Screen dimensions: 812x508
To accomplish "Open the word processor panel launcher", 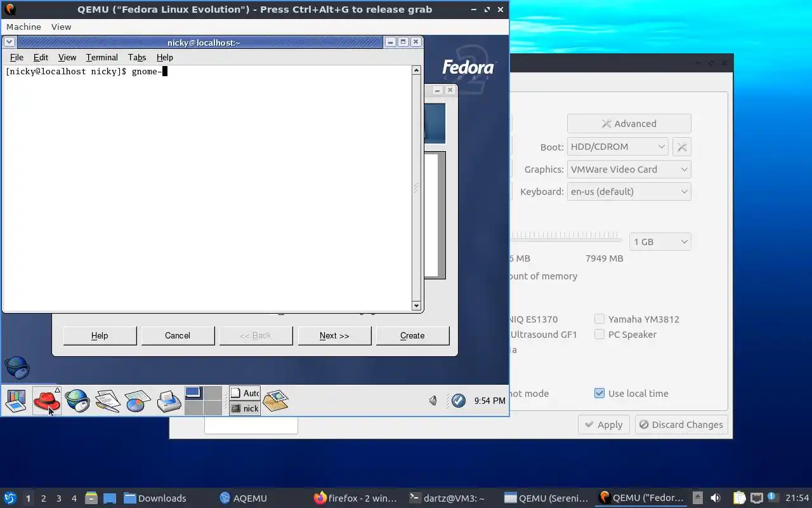I will [x=107, y=401].
